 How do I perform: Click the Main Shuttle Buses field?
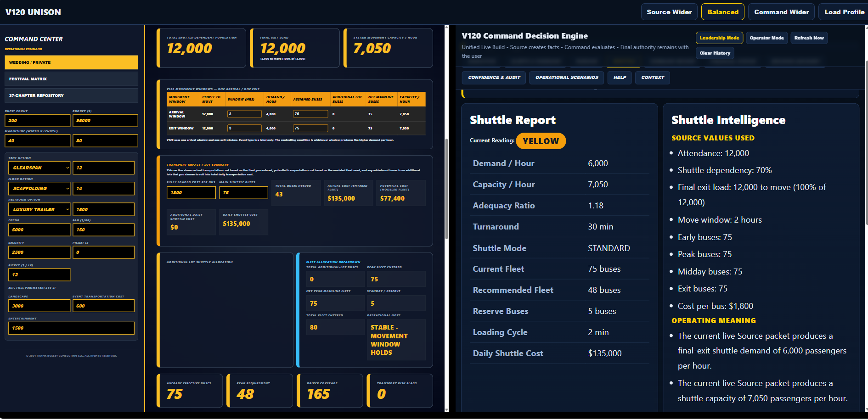243,193
